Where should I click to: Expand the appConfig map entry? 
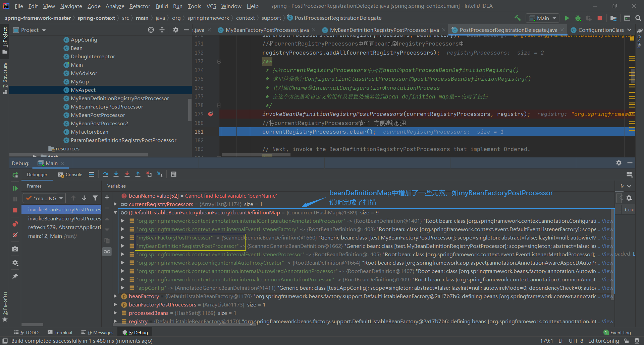pyautogui.click(x=123, y=288)
